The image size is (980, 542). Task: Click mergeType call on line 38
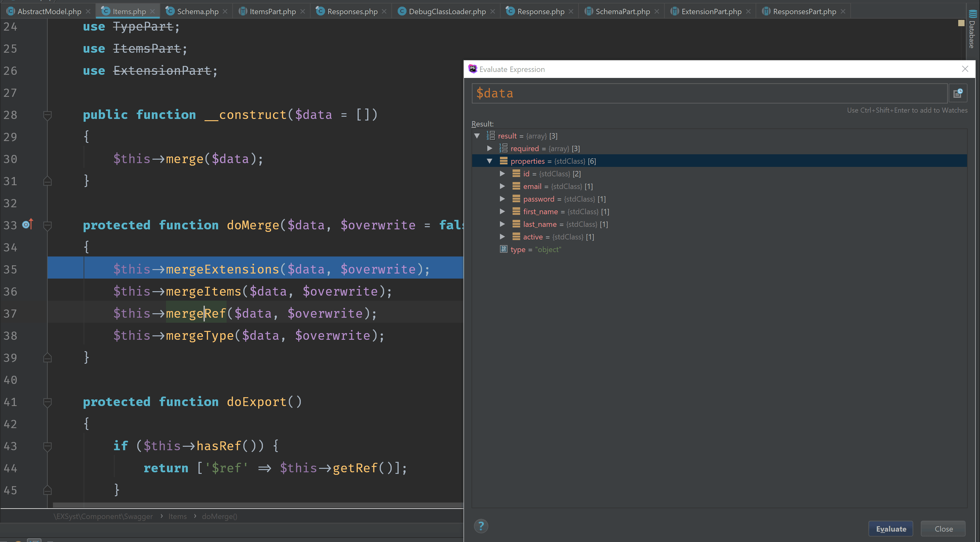[x=200, y=335]
